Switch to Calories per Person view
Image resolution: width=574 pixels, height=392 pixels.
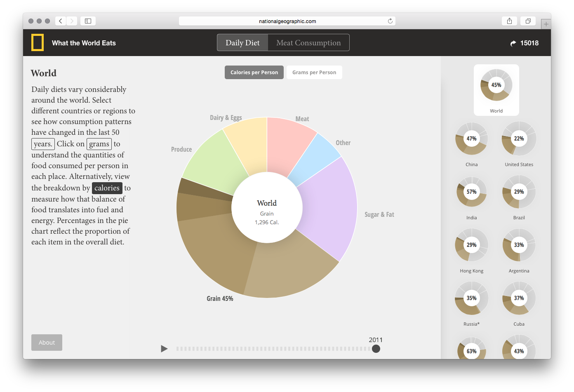tap(254, 73)
